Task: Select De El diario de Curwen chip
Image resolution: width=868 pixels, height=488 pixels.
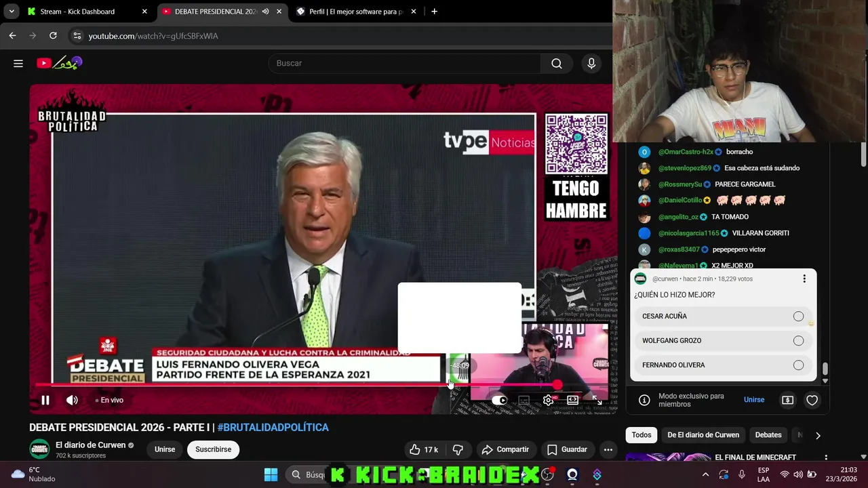Action: pyautogui.click(x=703, y=435)
